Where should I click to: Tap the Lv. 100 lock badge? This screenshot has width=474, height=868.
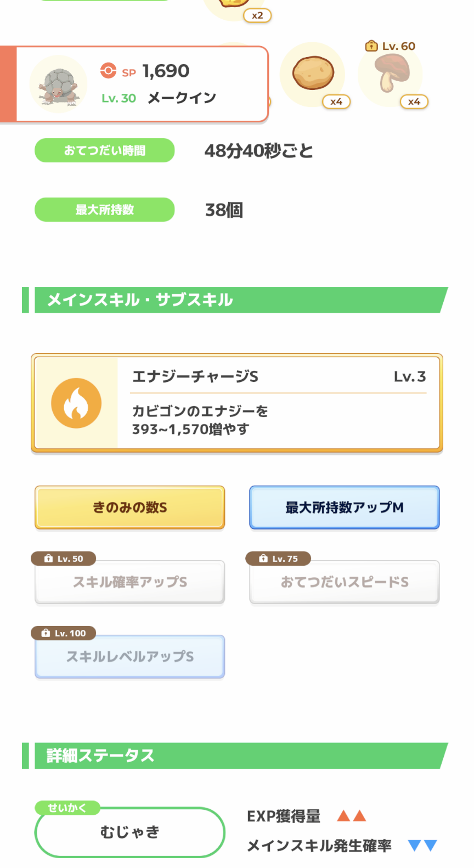[x=64, y=633]
